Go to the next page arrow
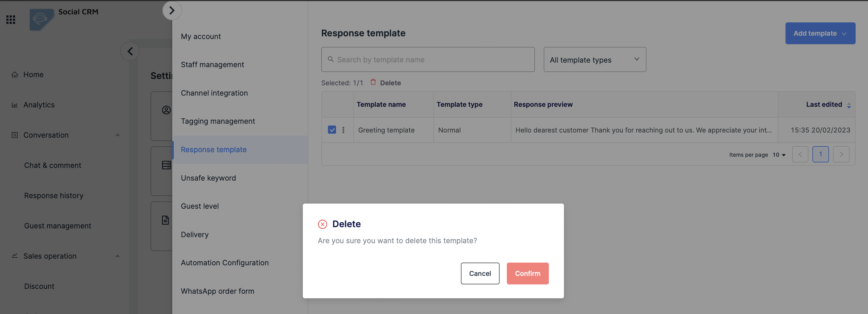868x314 pixels. 841,155
